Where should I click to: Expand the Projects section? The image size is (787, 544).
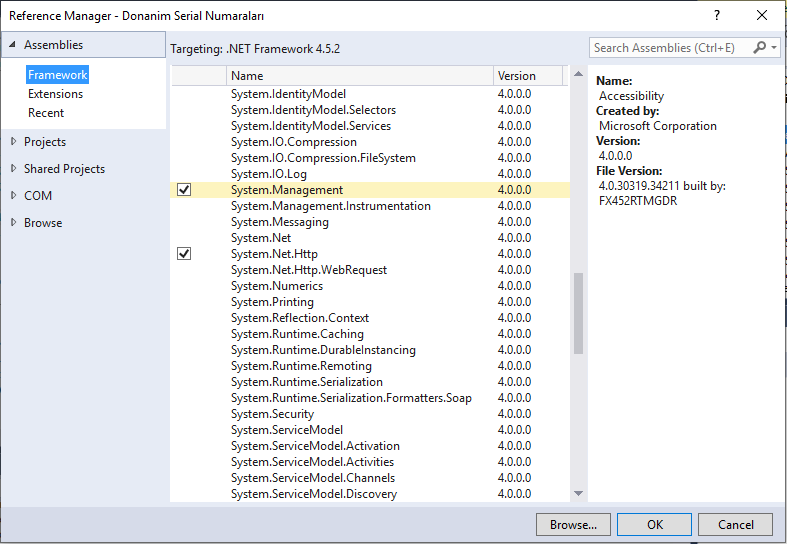coord(14,142)
